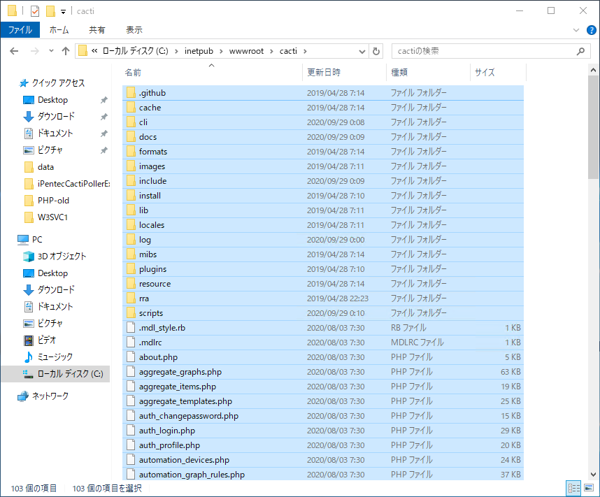Open the address bar history dropdown
The image size is (600, 497).
point(362,51)
